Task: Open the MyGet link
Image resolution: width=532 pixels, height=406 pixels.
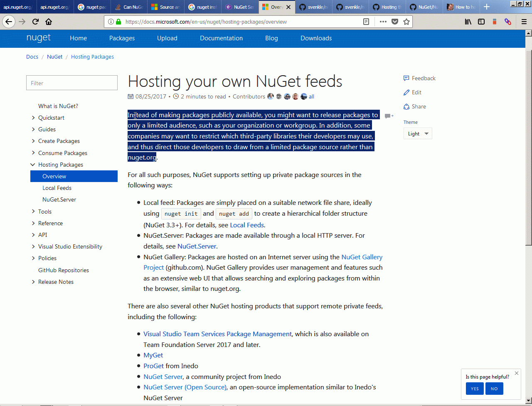Action: (153, 355)
